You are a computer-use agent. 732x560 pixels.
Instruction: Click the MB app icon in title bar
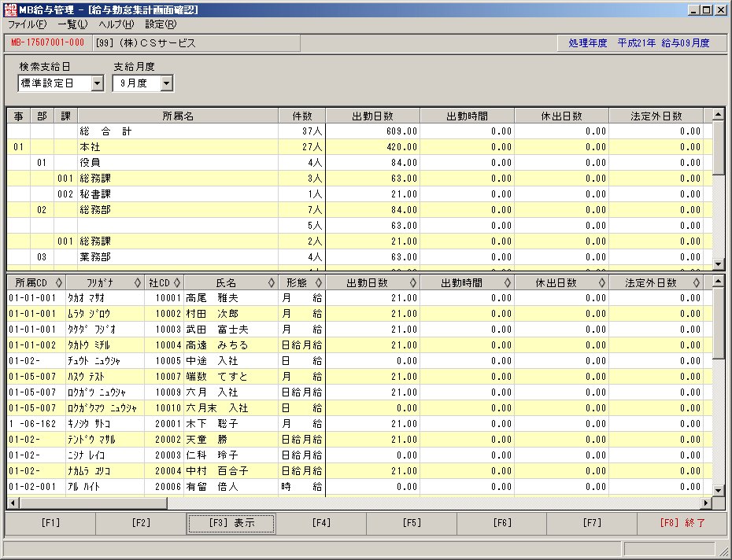[9, 9]
